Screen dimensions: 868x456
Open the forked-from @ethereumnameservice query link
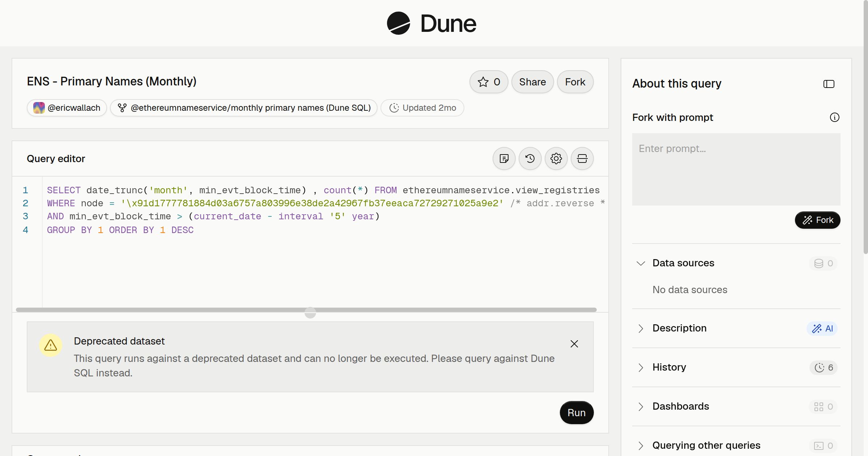[x=244, y=108]
